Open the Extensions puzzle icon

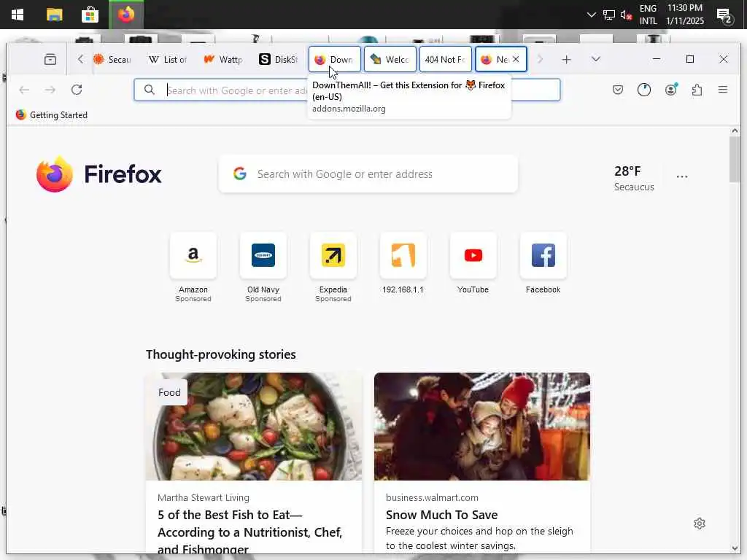click(x=697, y=90)
